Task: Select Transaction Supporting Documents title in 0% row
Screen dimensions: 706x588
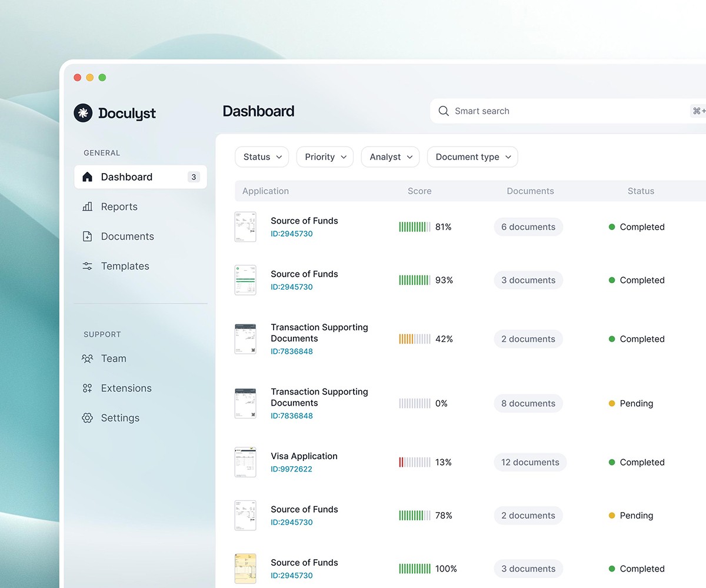Action: (x=319, y=397)
